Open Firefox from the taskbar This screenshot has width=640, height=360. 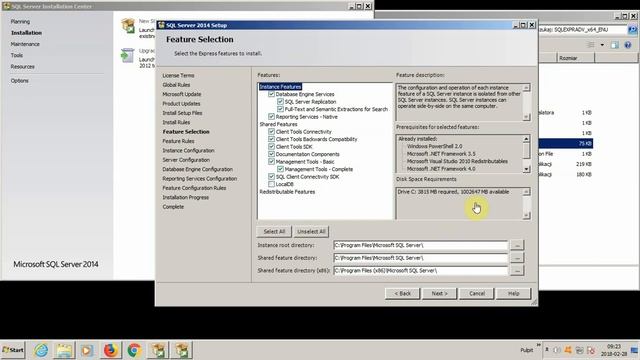(x=110, y=350)
